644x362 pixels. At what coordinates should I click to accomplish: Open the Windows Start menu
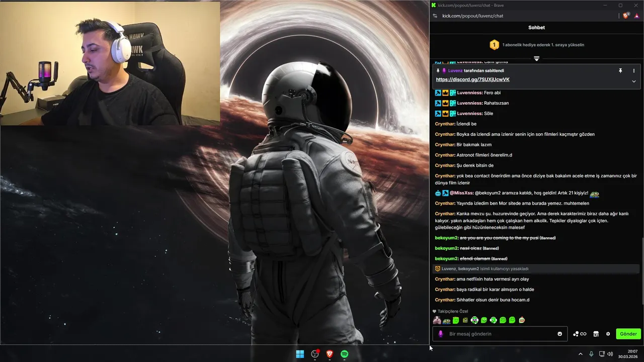(300, 354)
